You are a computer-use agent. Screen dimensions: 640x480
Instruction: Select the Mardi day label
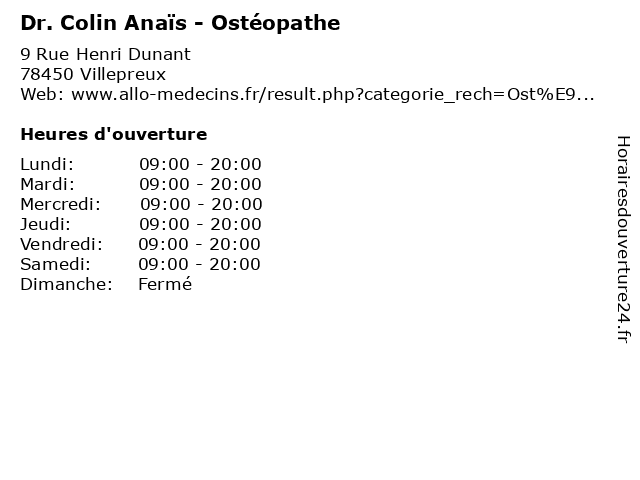point(47,184)
